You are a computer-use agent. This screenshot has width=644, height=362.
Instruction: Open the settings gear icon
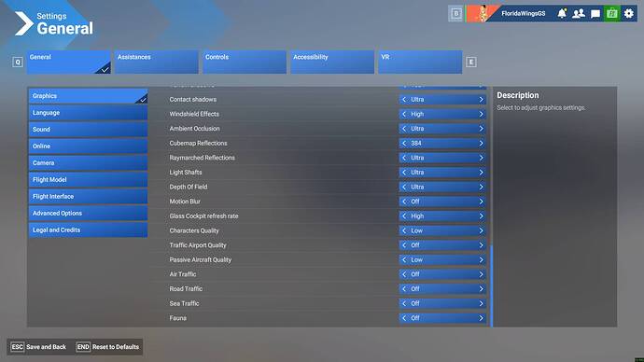[629, 14]
